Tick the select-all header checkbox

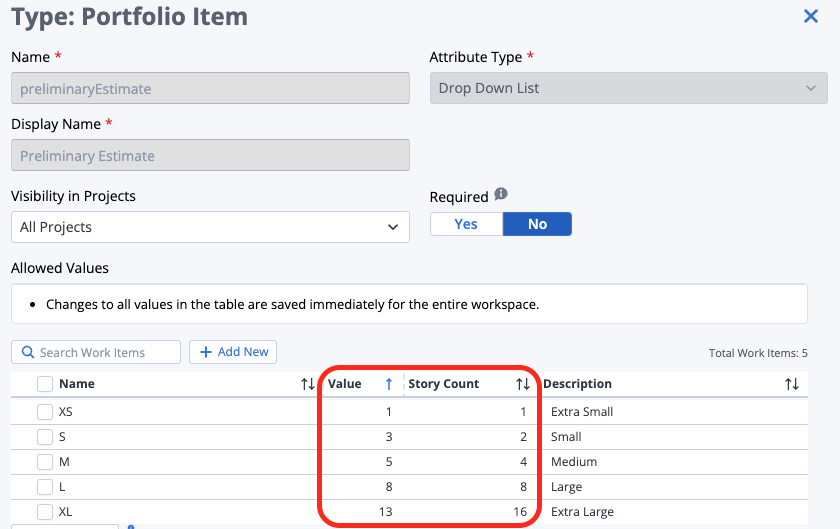pyautogui.click(x=45, y=384)
